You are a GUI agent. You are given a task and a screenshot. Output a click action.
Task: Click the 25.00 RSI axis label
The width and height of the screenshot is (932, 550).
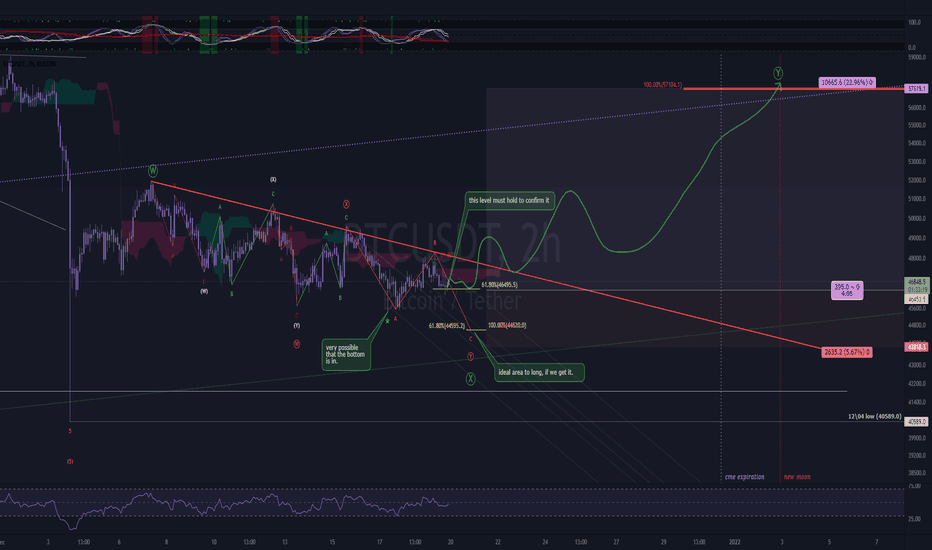(914, 519)
